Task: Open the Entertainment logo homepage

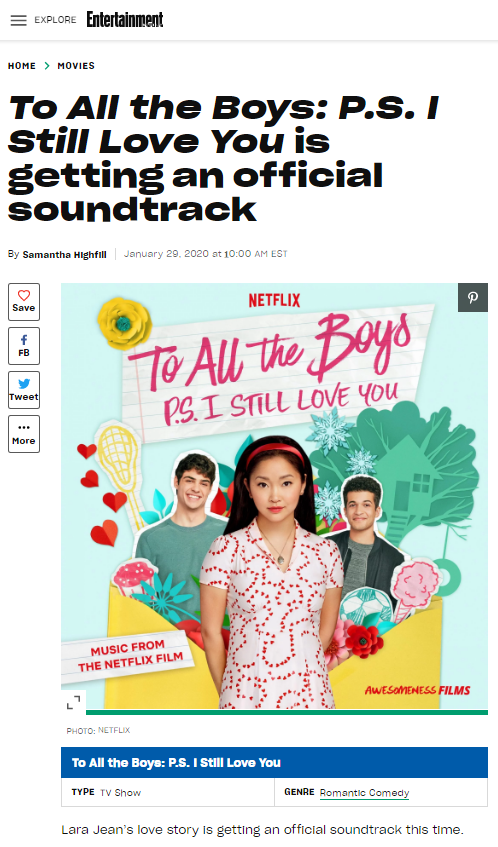Action: tap(125, 20)
